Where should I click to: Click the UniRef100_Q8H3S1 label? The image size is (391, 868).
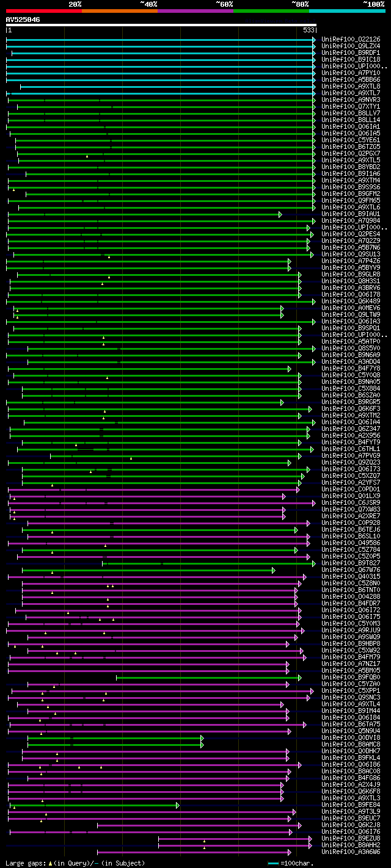[351, 281]
